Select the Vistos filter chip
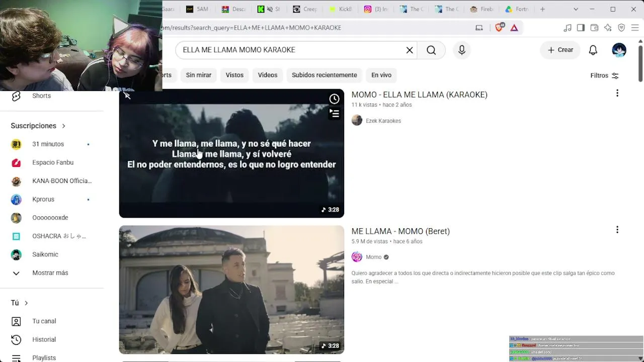The image size is (644, 362). tap(234, 75)
